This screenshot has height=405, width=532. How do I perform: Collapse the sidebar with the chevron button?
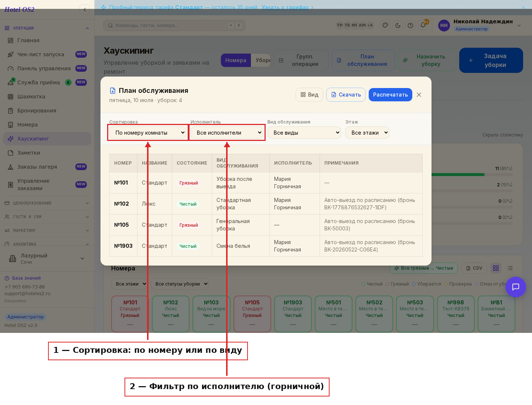[85, 10]
